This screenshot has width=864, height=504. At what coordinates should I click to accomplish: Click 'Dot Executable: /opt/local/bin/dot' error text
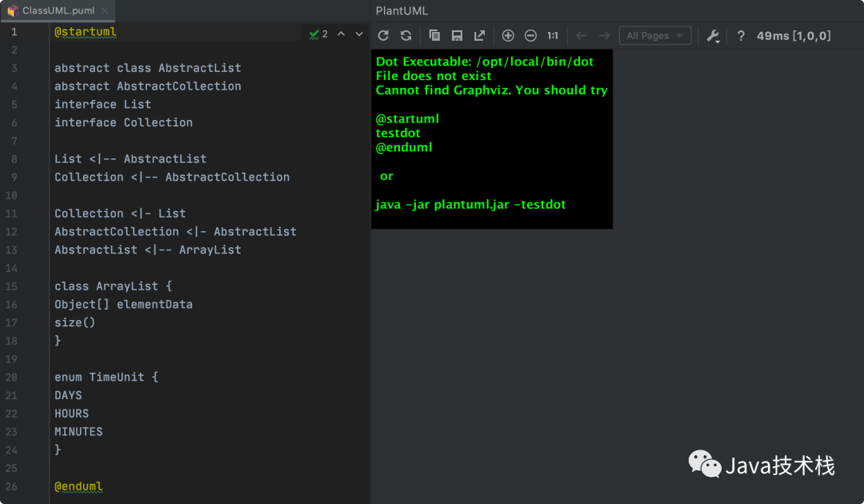pos(484,62)
